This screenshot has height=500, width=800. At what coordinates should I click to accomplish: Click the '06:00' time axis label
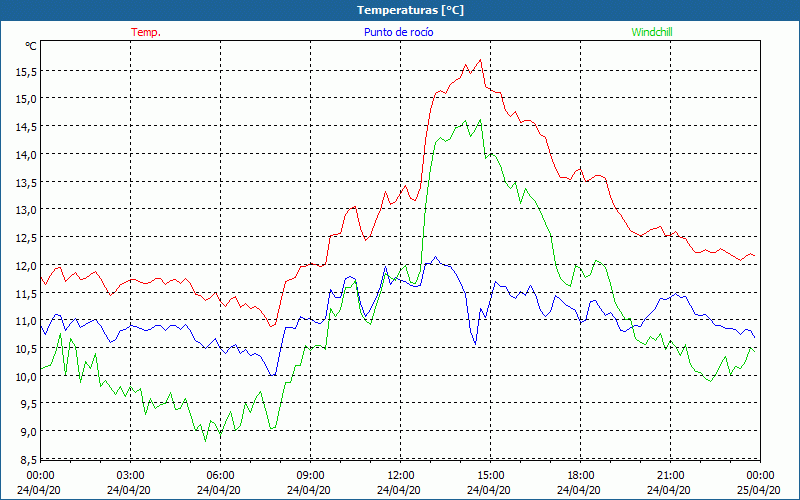click(221, 476)
